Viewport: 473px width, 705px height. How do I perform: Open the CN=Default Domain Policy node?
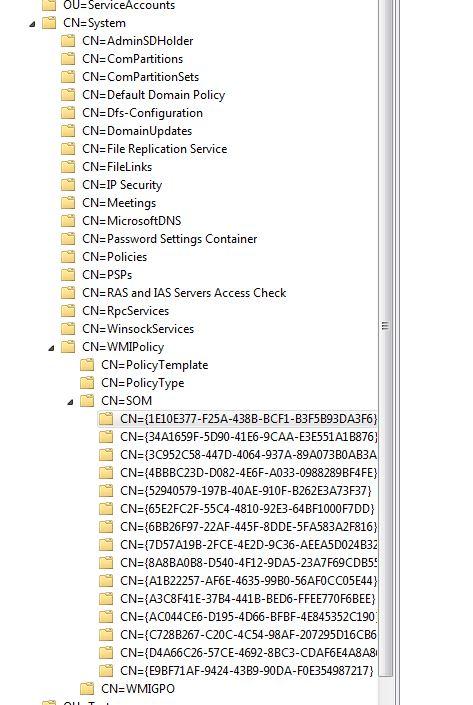pos(153,95)
